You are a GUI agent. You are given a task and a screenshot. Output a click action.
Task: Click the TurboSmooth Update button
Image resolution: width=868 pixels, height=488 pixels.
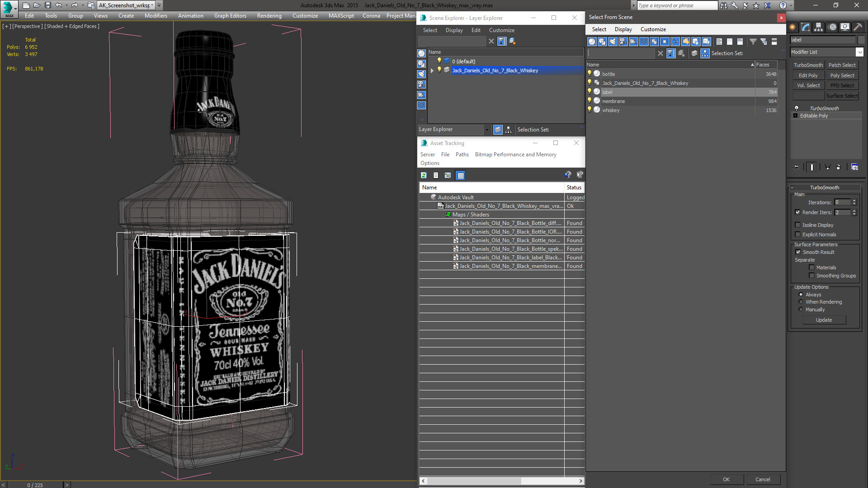(824, 320)
